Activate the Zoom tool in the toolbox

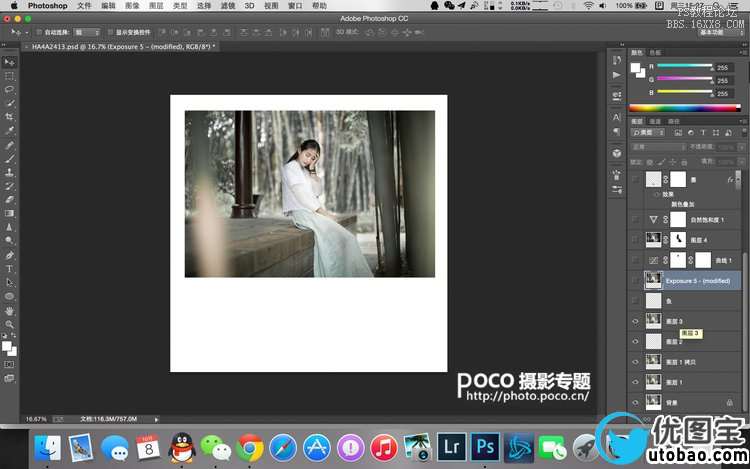pos(10,325)
